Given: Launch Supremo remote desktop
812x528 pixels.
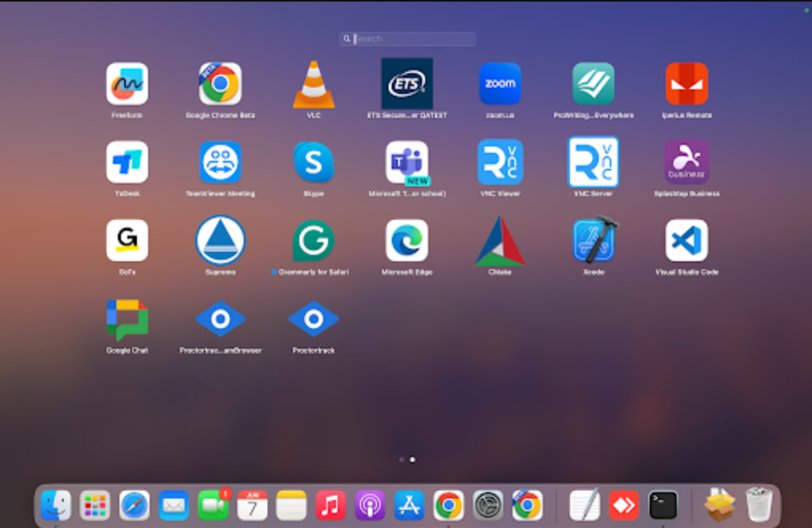Looking at the screenshot, I should pyautogui.click(x=220, y=241).
